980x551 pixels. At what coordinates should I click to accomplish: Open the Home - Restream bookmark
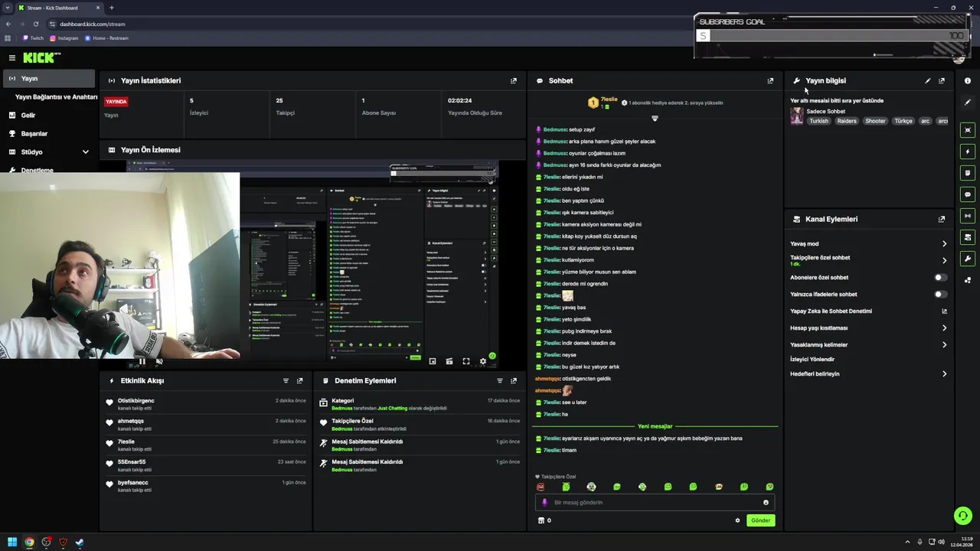(x=106, y=38)
